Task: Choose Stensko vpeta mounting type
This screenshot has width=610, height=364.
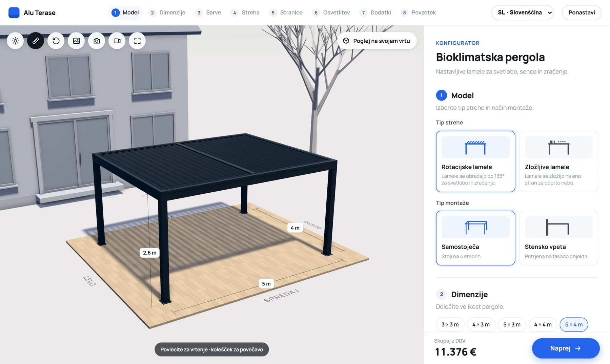Action: (x=558, y=238)
